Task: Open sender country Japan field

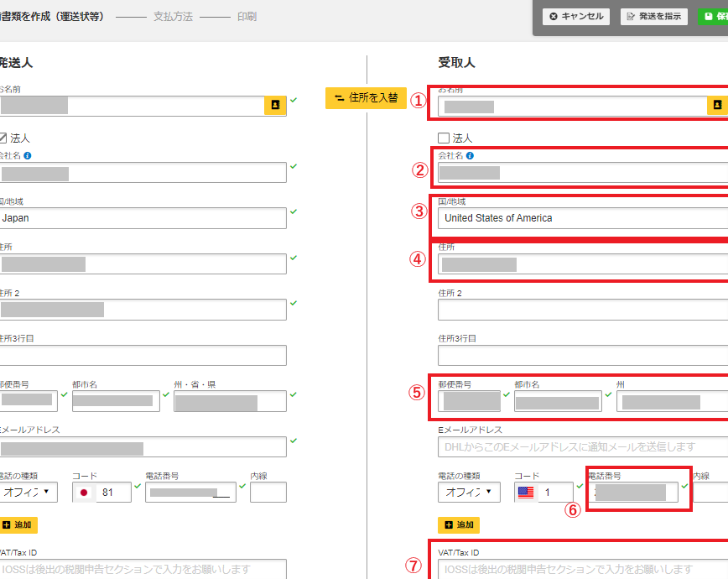Action: pos(143,218)
